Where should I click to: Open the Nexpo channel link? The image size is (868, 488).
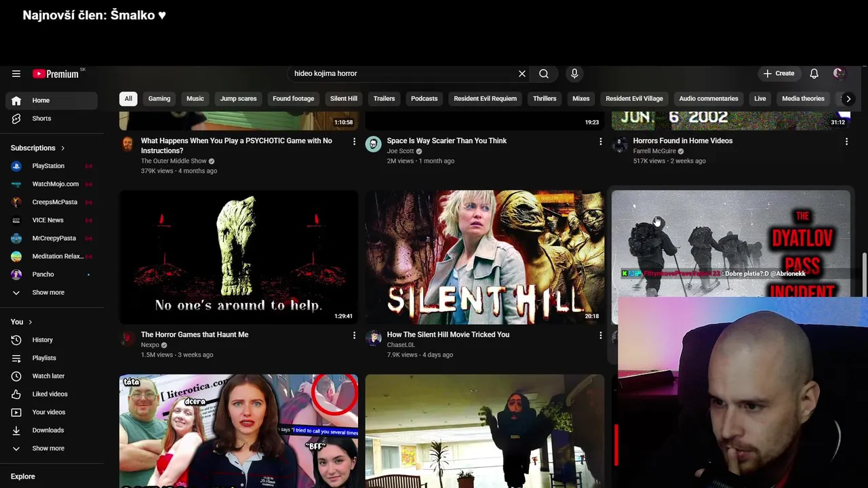point(150,345)
